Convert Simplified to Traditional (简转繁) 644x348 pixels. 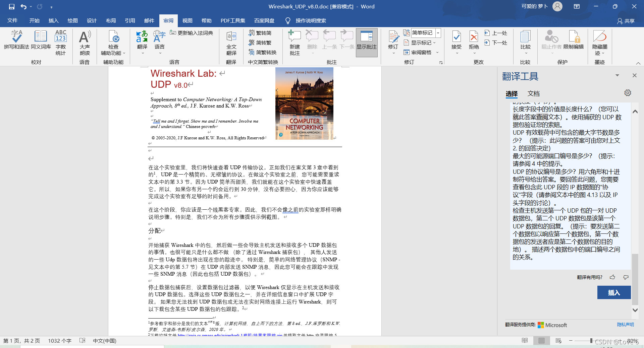pyautogui.click(x=260, y=43)
